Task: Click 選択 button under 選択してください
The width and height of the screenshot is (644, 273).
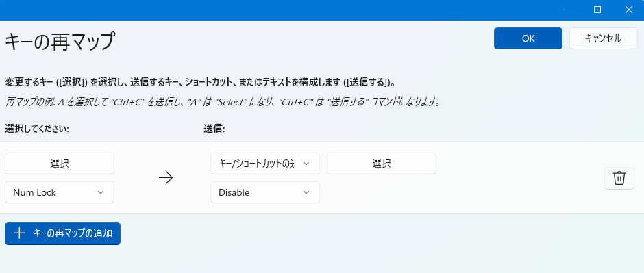Action: [x=60, y=164]
